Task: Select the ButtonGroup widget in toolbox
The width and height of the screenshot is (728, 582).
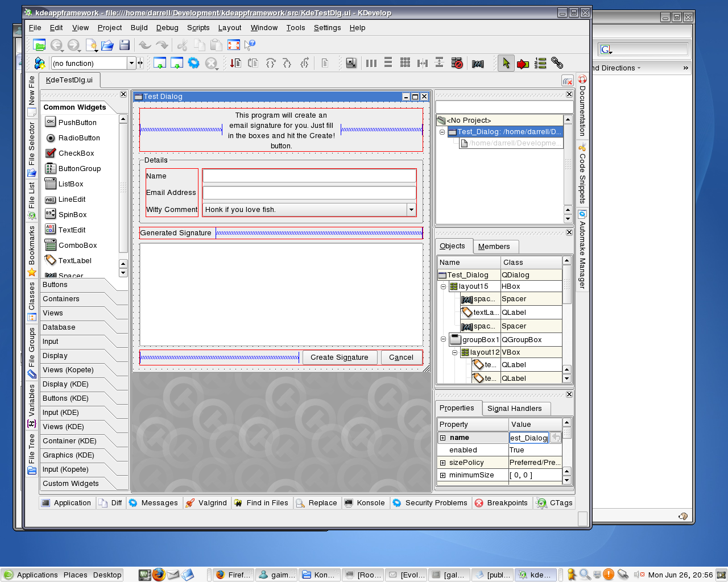Action: (x=79, y=169)
